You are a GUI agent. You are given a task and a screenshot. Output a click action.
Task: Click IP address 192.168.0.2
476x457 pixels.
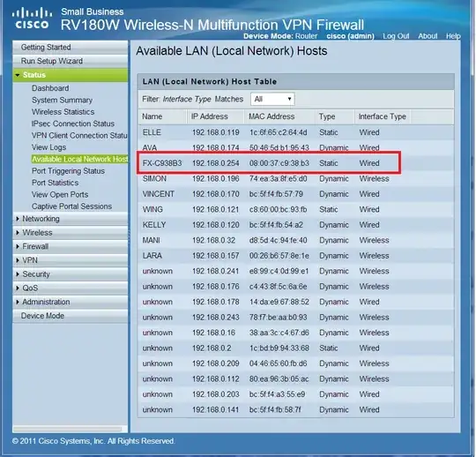coord(212,348)
